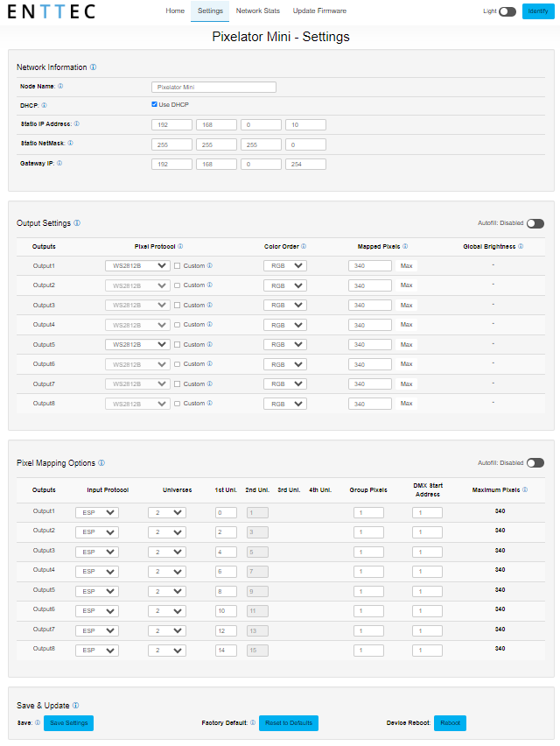Open Output8 Color Order RGB dropdown

tap(285, 404)
